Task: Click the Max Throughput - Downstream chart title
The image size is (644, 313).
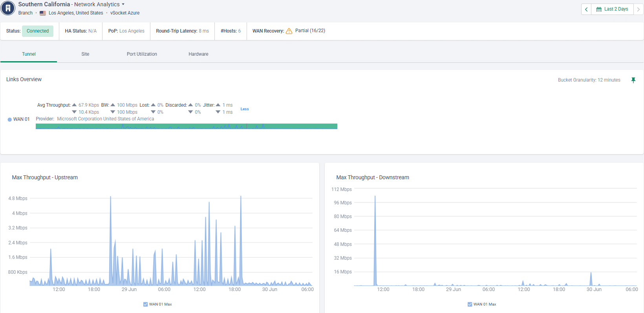Action: click(x=373, y=177)
